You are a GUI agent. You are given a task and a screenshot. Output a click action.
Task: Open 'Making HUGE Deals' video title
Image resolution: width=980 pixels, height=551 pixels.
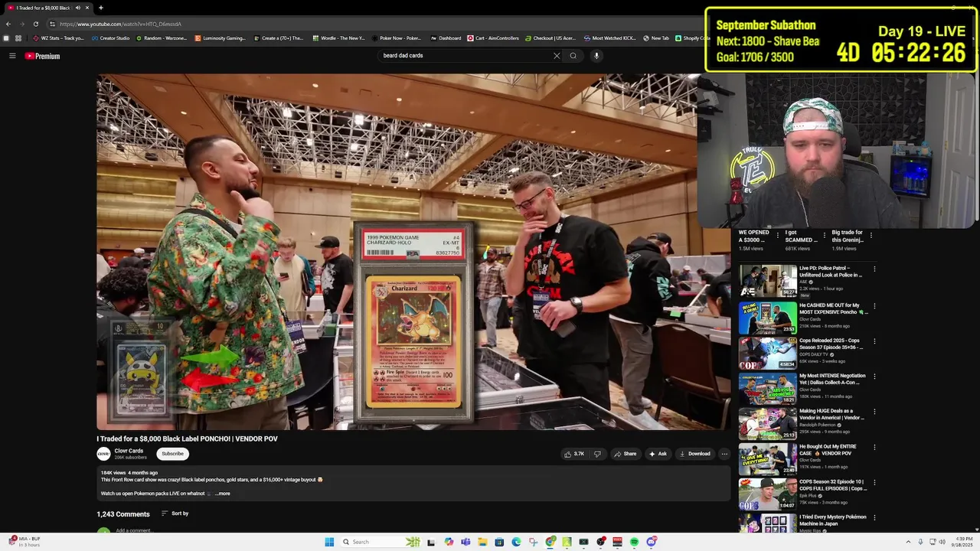pos(831,414)
